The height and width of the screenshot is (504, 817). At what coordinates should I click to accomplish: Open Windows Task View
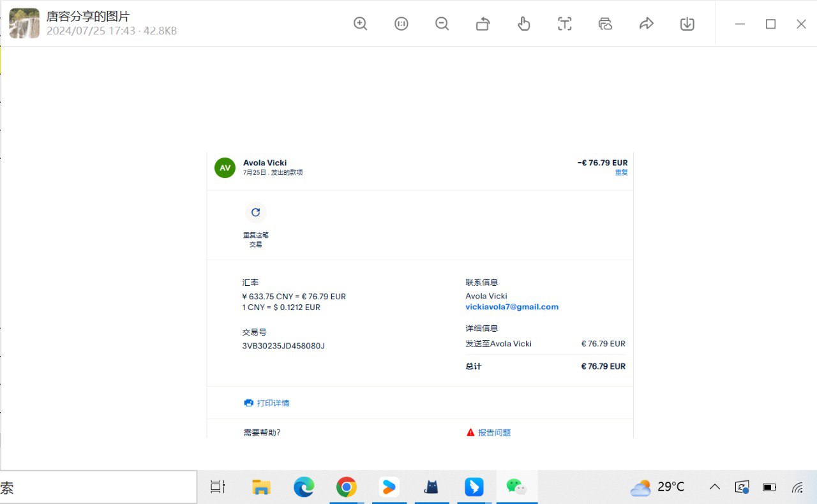click(x=218, y=487)
